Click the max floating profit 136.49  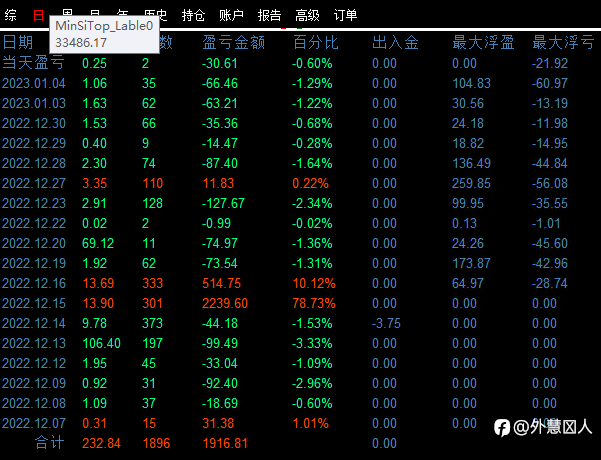(471, 163)
